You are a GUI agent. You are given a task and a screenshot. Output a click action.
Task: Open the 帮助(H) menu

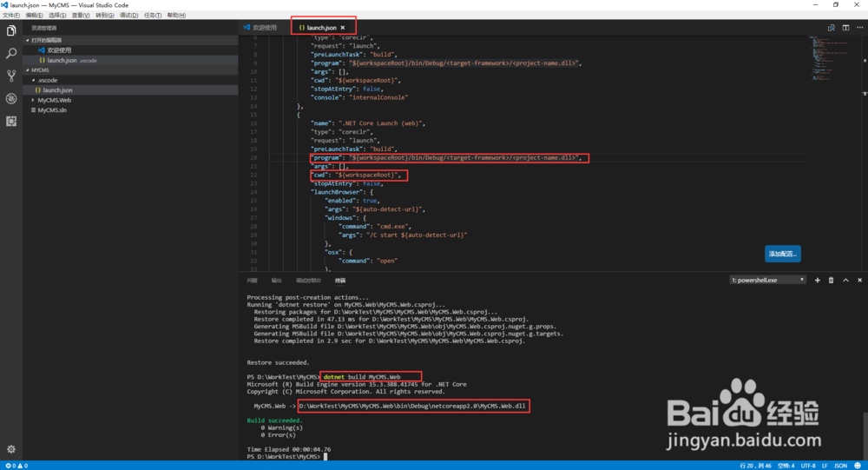pos(176,16)
